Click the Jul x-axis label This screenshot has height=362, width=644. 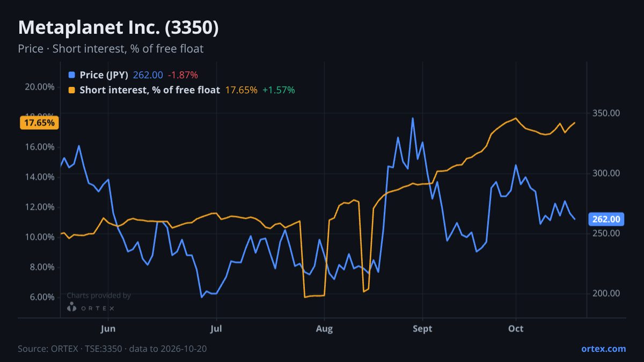pos(216,328)
